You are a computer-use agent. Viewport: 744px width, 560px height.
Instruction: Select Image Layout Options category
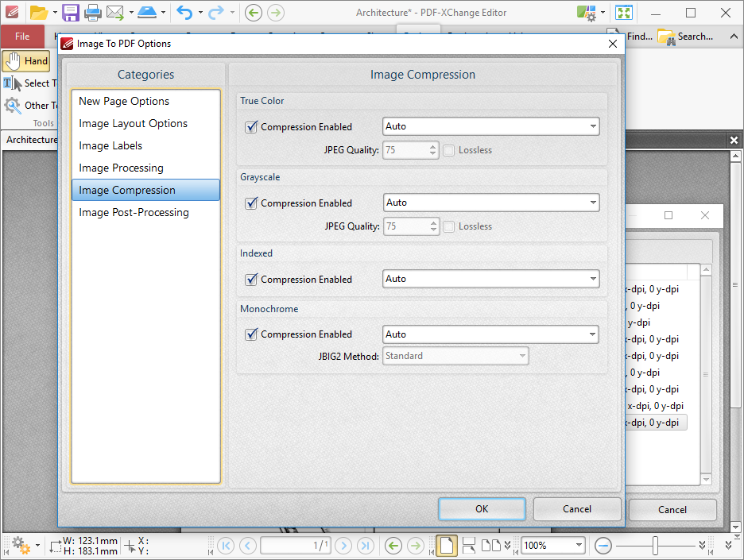pos(133,123)
